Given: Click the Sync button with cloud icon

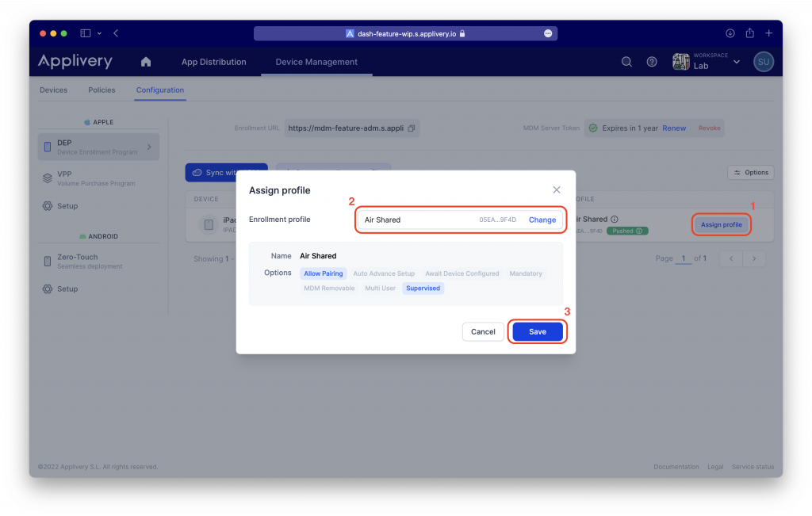Looking at the screenshot, I should pos(226,173).
